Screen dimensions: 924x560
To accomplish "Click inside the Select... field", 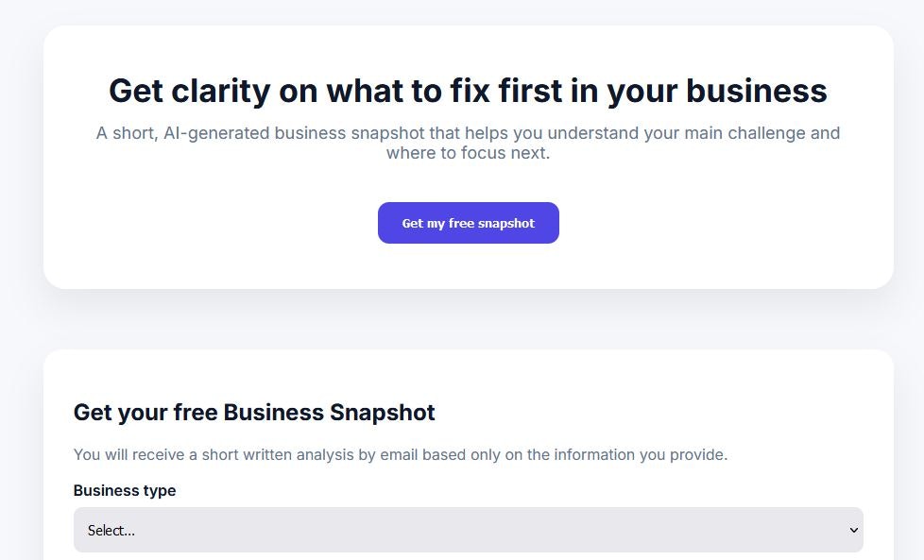I will click(x=378, y=530).
